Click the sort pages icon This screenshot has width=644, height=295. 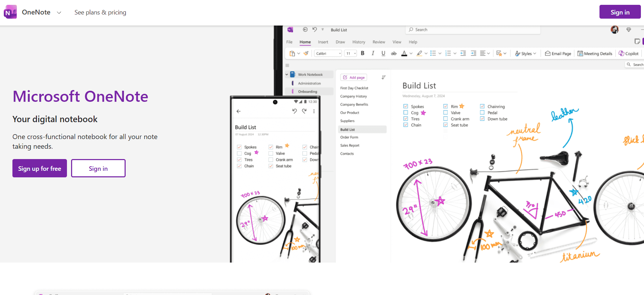click(383, 77)
